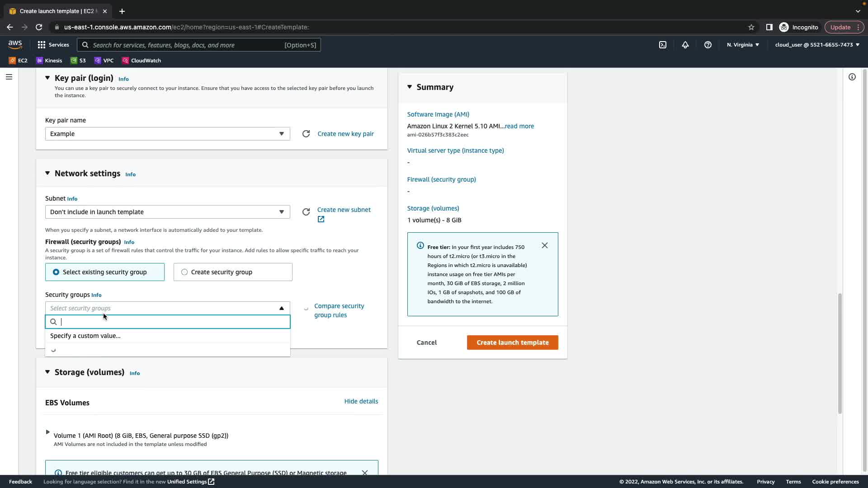Open the CloudWatch bookmark shortcut

pyautogui.click(x=141, y=61)
